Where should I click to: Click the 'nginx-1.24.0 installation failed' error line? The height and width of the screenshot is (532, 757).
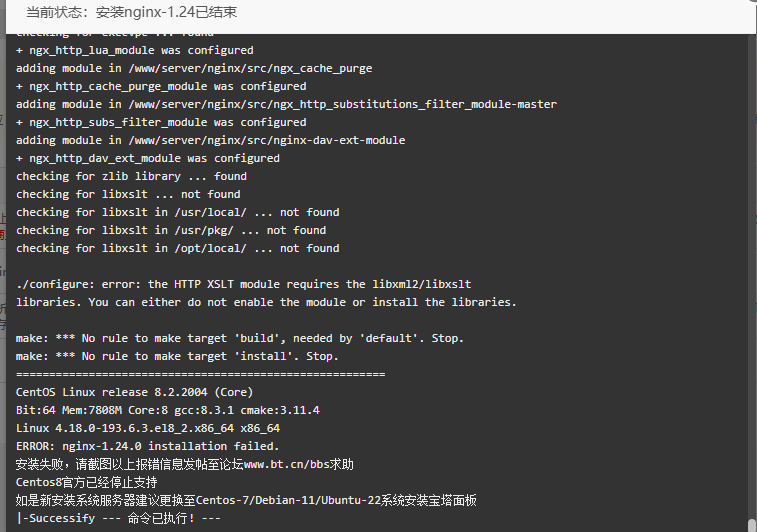(x=147, y=446)
